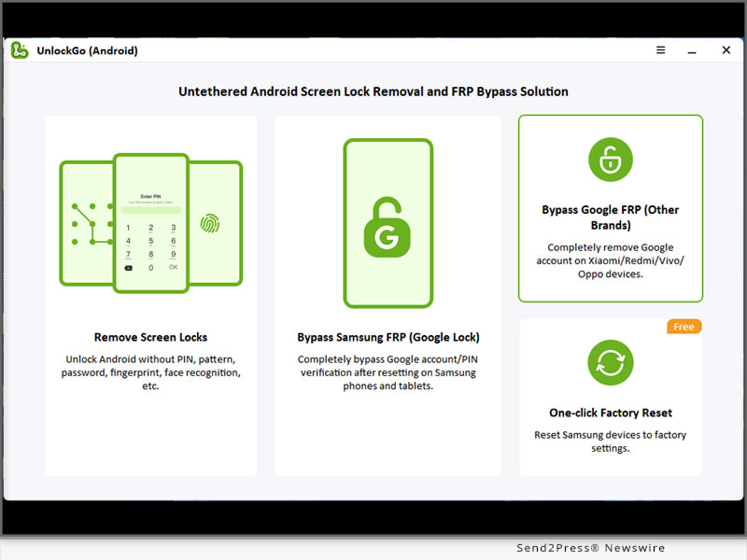This screenshot has width=747, height=560.
Task: Click the UnlockGo app logo icon
Action: [x=20, y=50]
